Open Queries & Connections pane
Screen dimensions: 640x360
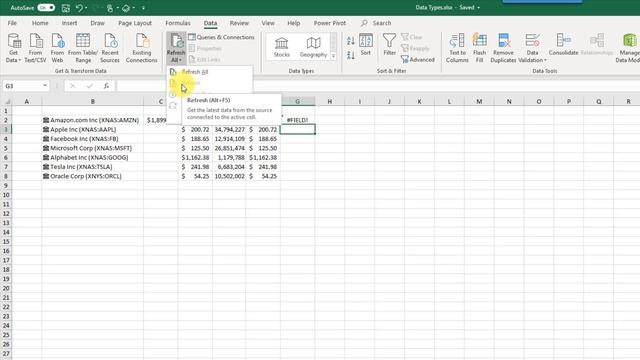(221, 37)
